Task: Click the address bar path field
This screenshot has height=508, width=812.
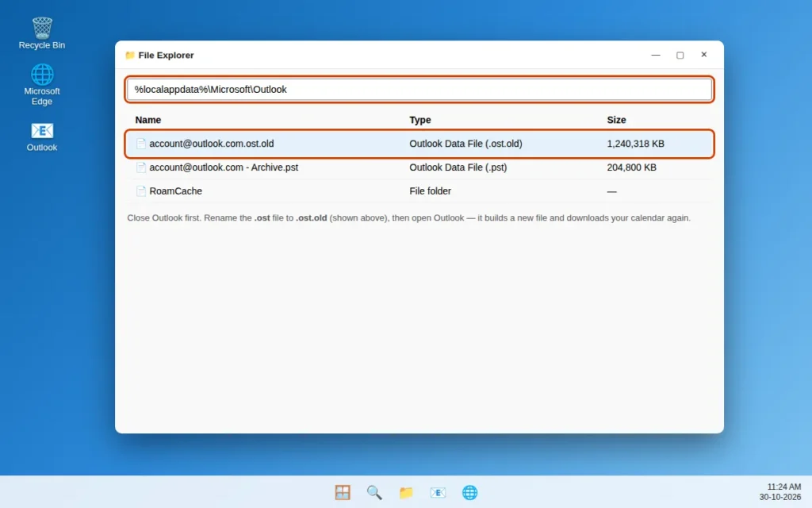Action: coord(419,89)
